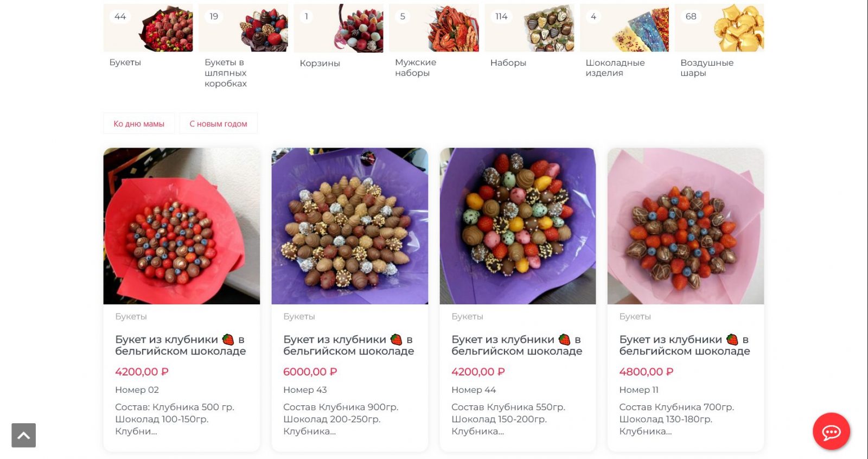Click Букеты label above bouquet Номер 44

(467, 316)
